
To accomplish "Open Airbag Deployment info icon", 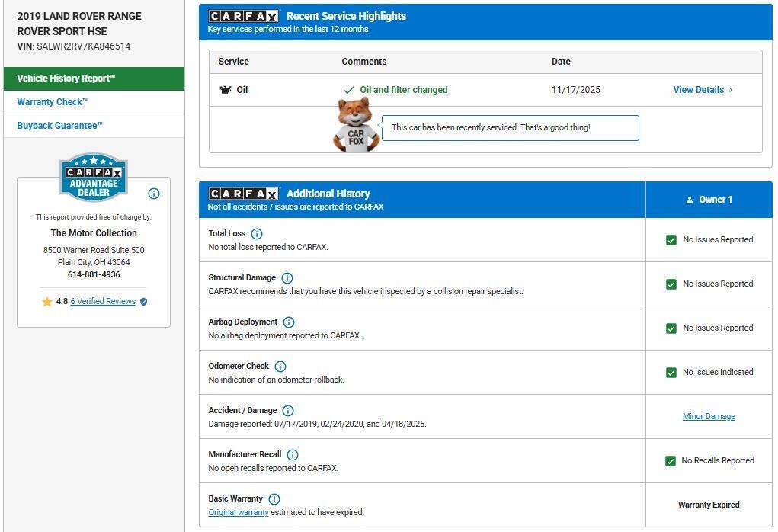I will pos(289,322).
